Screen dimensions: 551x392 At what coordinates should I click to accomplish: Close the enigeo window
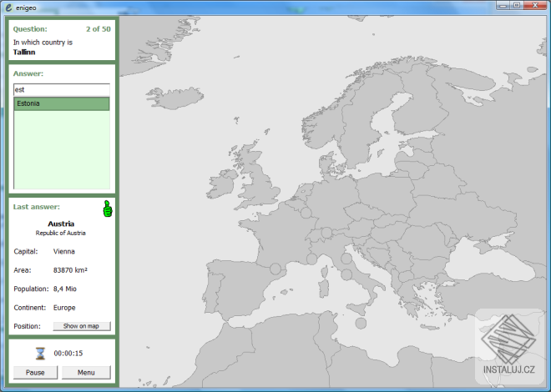pos(535,5)
